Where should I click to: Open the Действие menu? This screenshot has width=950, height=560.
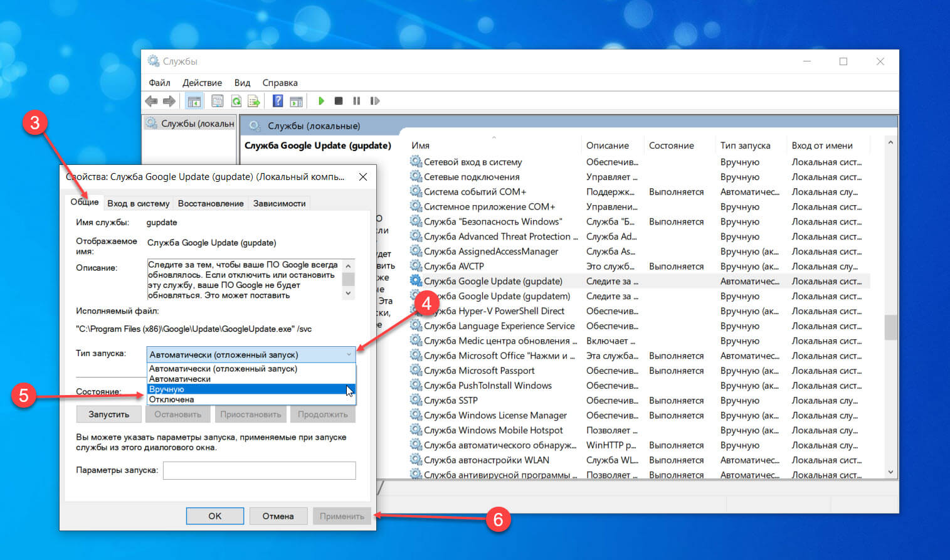(202, 83)
